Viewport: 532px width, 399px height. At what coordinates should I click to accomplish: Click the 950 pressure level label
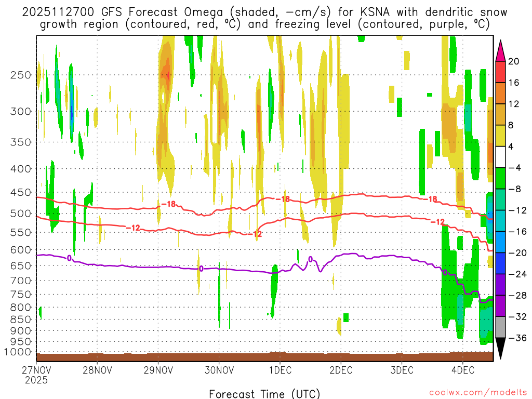21,342
